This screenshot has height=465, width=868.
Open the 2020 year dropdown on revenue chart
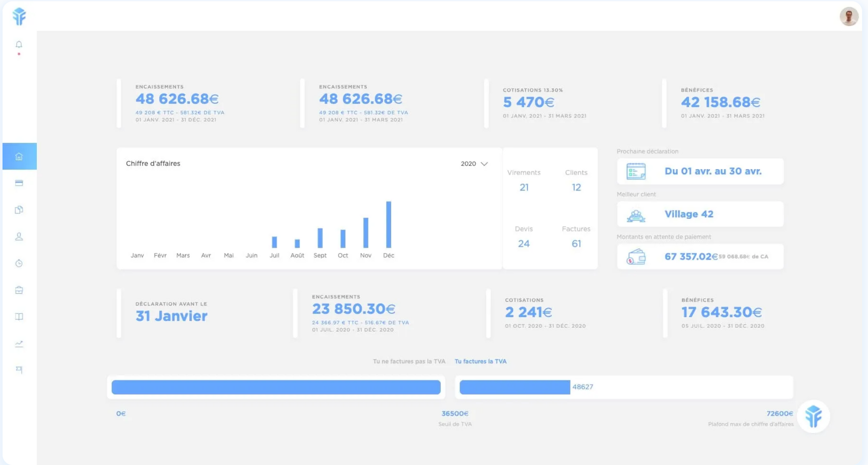[x=474, y=164]
